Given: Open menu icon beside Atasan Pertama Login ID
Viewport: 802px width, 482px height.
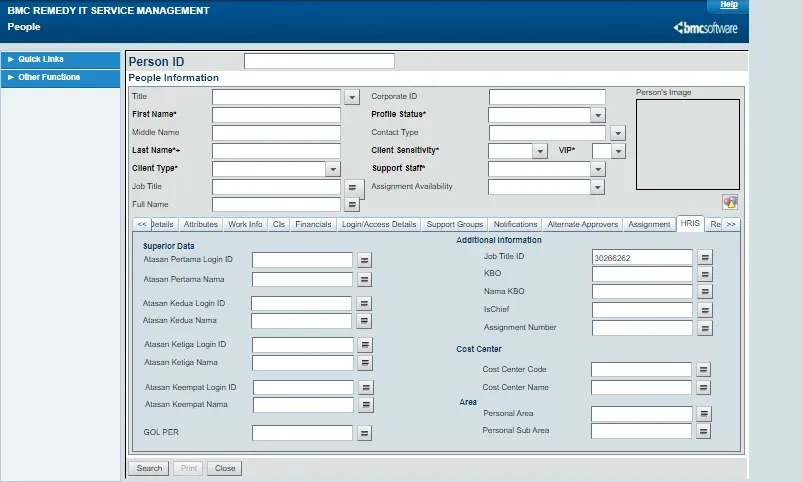Looking at the screenshot, I should pyautogui.click(x=365, y=260).
